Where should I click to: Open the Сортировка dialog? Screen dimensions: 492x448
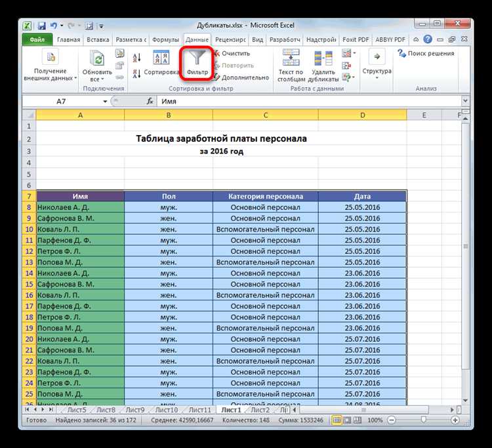tap(161, 63)
